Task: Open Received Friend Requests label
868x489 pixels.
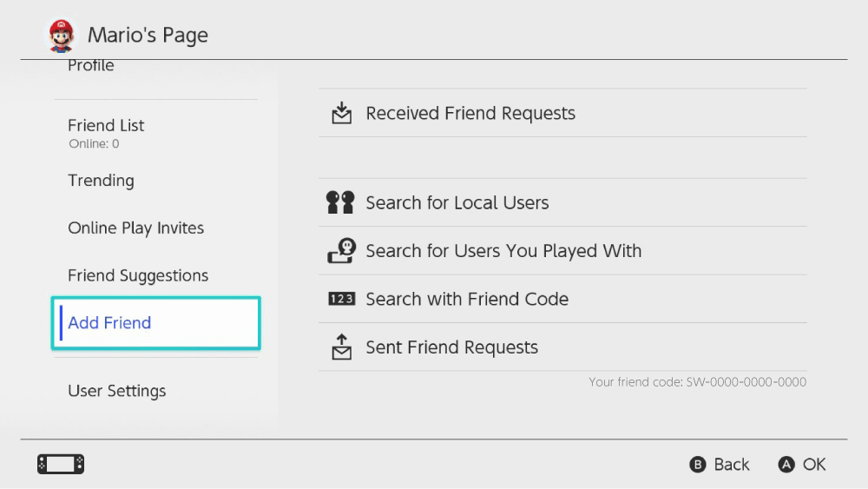Action: click(470, 113)
